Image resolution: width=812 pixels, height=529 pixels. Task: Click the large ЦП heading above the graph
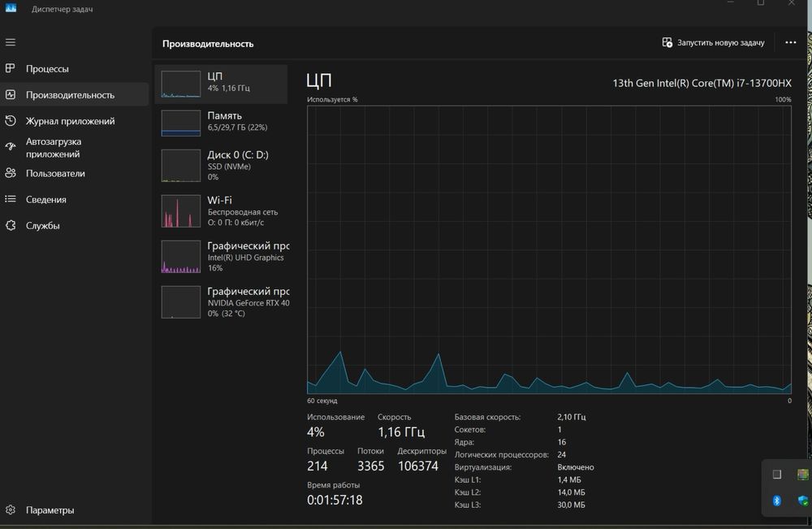[318, 80]
